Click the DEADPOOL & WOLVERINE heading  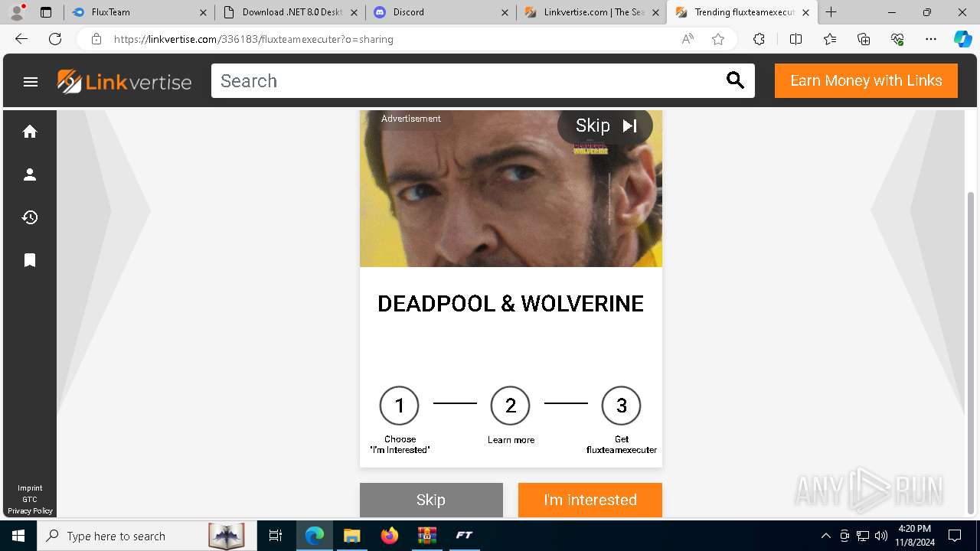tap(511, 304)
